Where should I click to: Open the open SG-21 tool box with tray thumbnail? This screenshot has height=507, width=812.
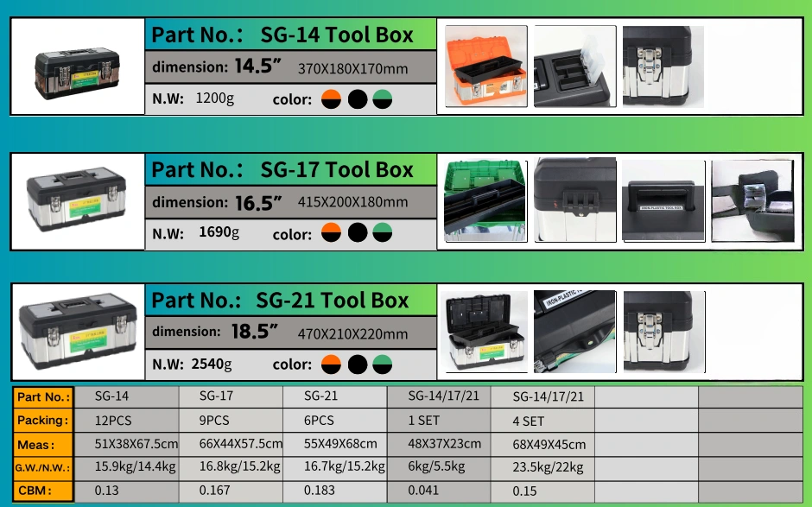[486, 332]
